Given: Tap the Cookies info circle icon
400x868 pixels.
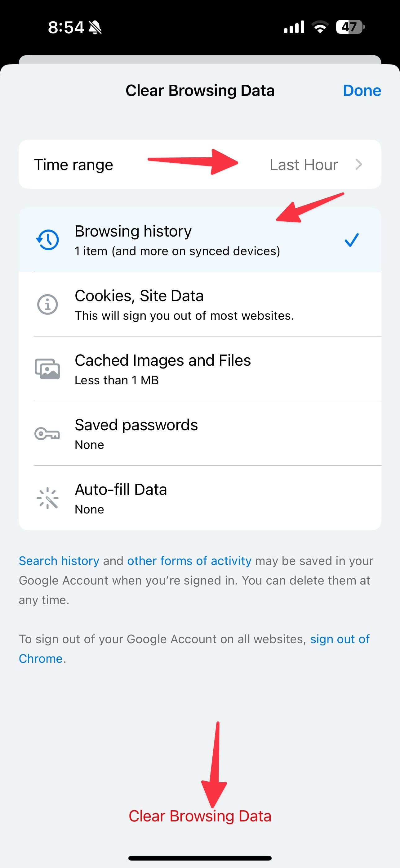Looking at the screenshot, I should point(47,305).
